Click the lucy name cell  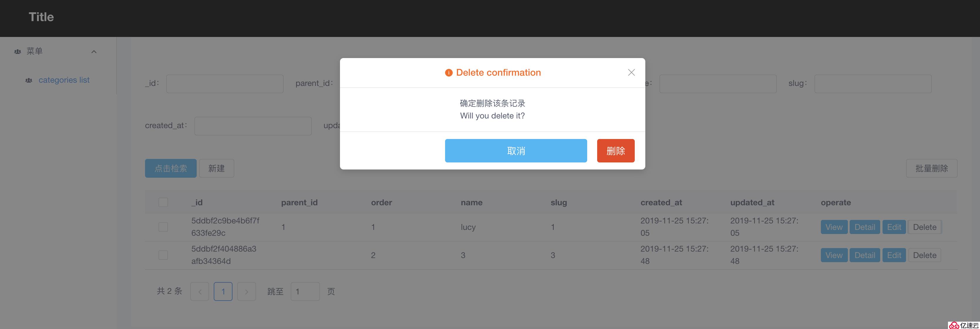[468, 227]
